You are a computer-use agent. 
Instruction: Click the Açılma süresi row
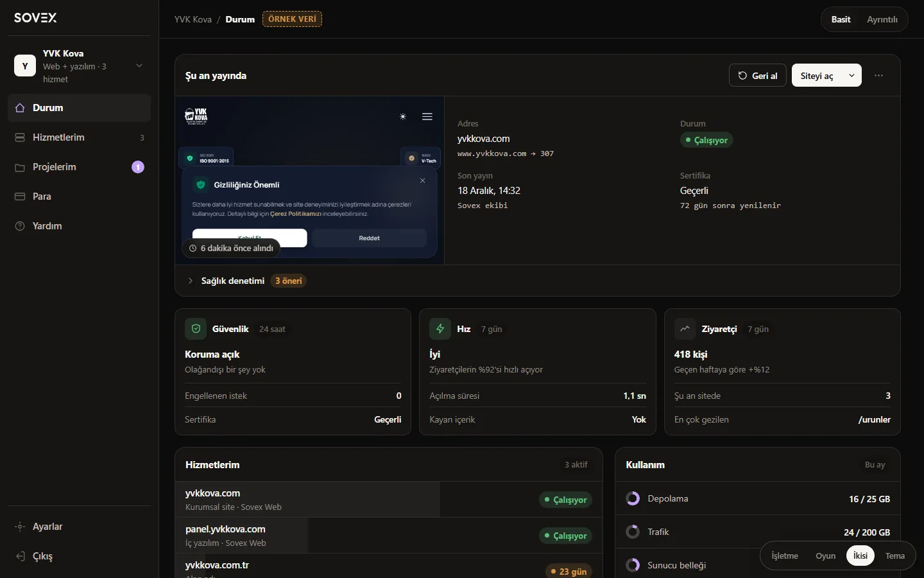(x=538, y=396)
